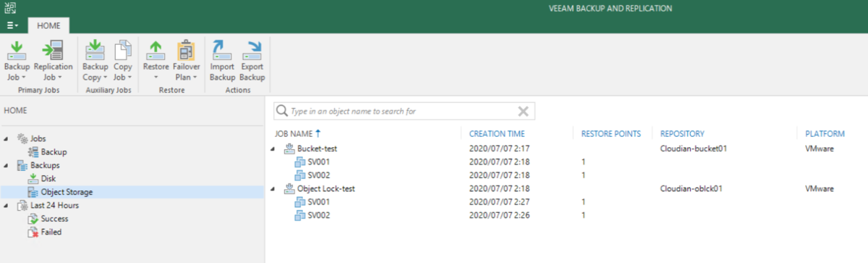This screenshot has height=263, width=868.
Task: Clear the search box with X
Action: pos(524,111)
